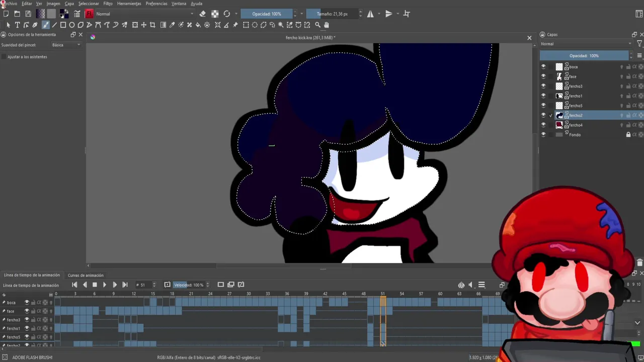Select the rectangular selection tool

(246, 25)
